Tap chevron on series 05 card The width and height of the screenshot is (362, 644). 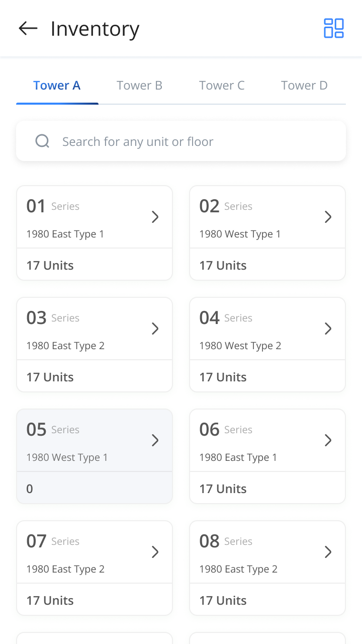coord(155,440)
